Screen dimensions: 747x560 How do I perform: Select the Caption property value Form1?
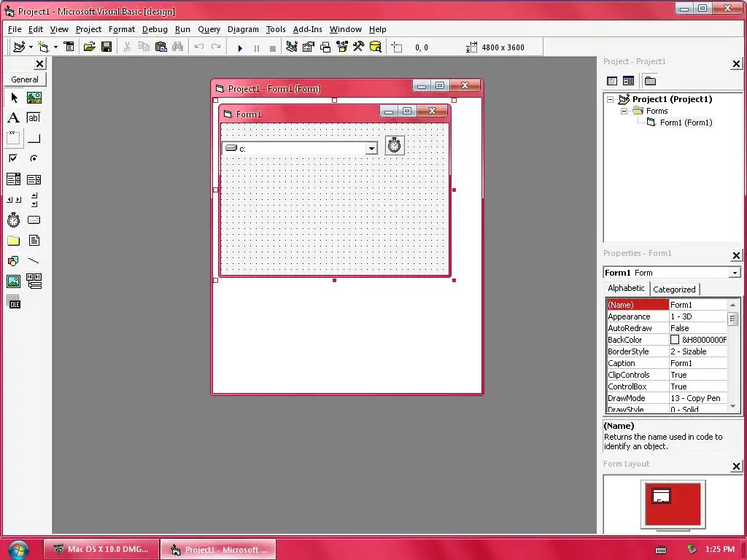point(698,363)
